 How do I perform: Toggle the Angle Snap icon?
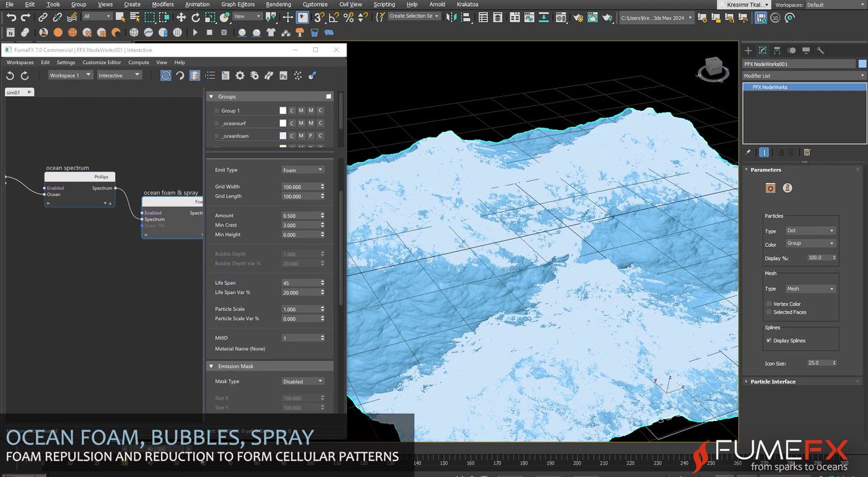[x=334, y=17]
